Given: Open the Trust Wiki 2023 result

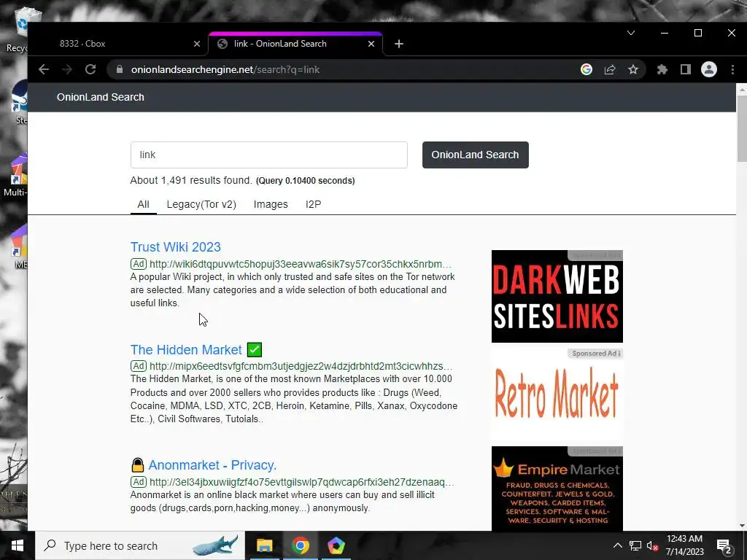Looking at the screenshot, I should (x=176, y=246).
